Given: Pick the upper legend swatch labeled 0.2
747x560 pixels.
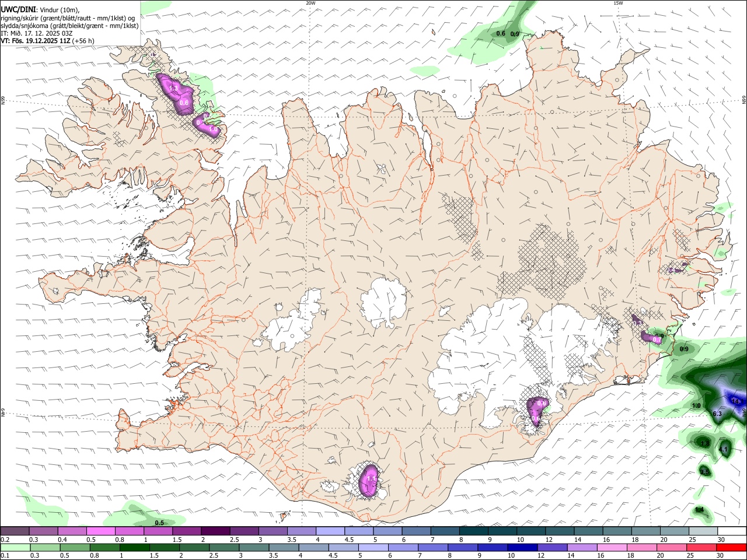Looking at the screenshot, I should 15,531.
